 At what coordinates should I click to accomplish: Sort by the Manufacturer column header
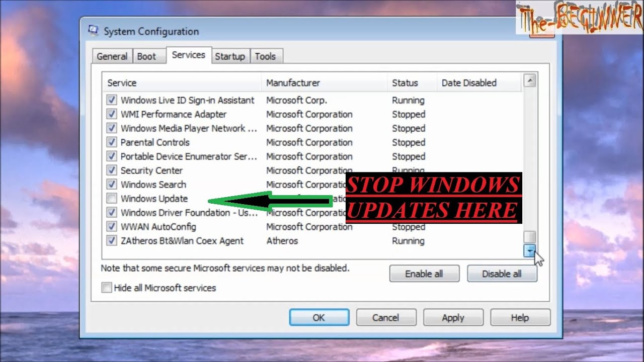(x=325, y=83)
